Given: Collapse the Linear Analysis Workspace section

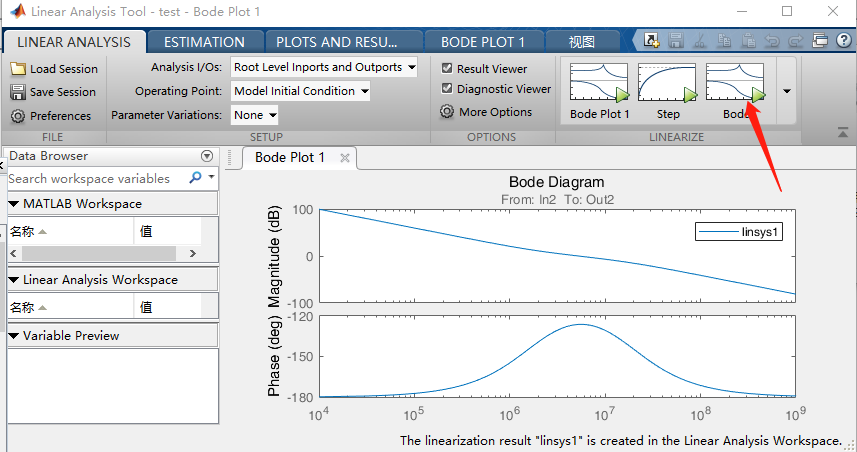Looking at the screenshot, I should click(x=14, y=280).
